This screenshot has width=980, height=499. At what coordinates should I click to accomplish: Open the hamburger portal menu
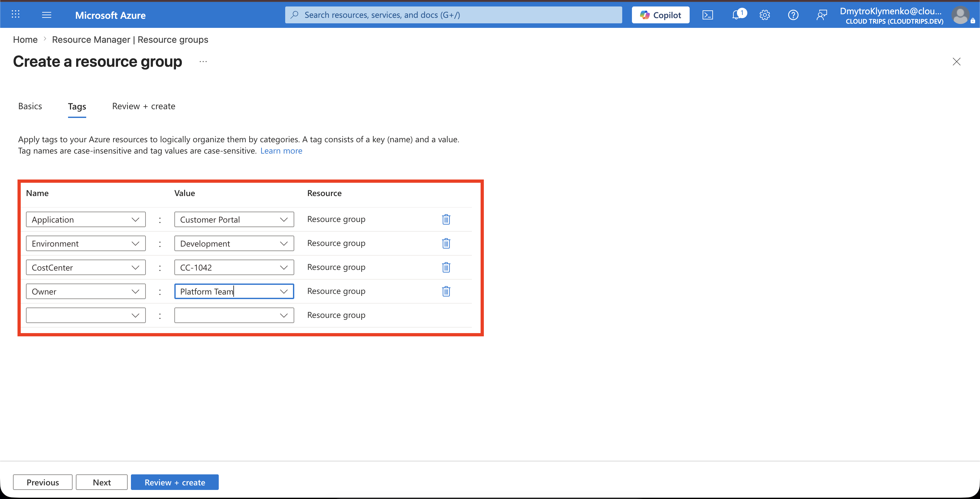coord(46,15)
